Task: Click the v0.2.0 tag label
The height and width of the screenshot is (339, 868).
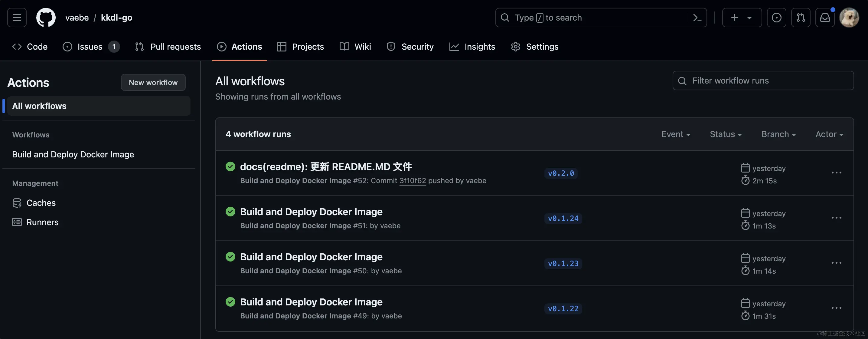Action: [x=561, y=173]
